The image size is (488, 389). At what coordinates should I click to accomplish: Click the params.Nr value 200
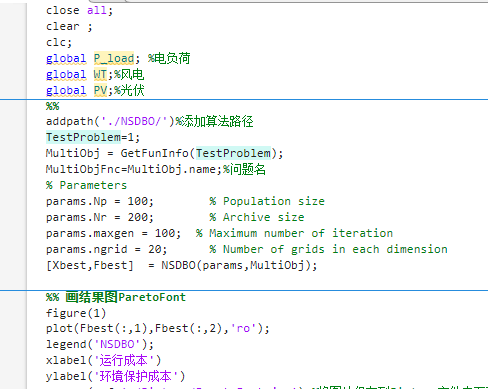tap(137, 217)
